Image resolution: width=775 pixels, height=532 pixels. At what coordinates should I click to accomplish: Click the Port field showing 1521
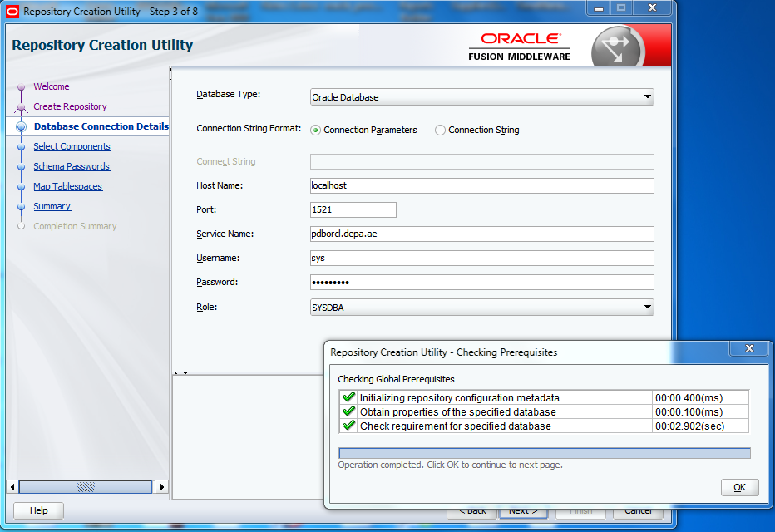(353, 209)
